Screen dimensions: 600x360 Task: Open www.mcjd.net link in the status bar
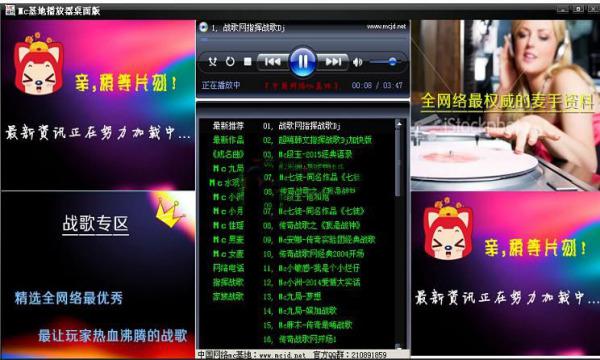282,355
